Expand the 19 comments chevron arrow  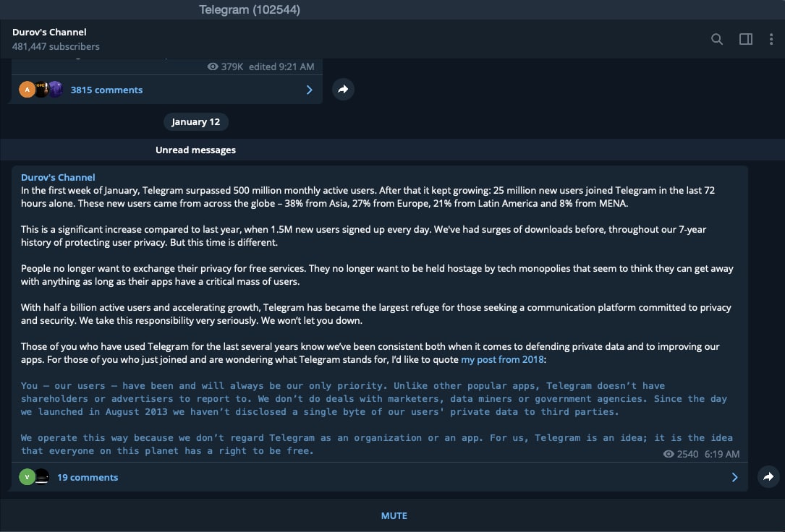[x=734, y=478]
